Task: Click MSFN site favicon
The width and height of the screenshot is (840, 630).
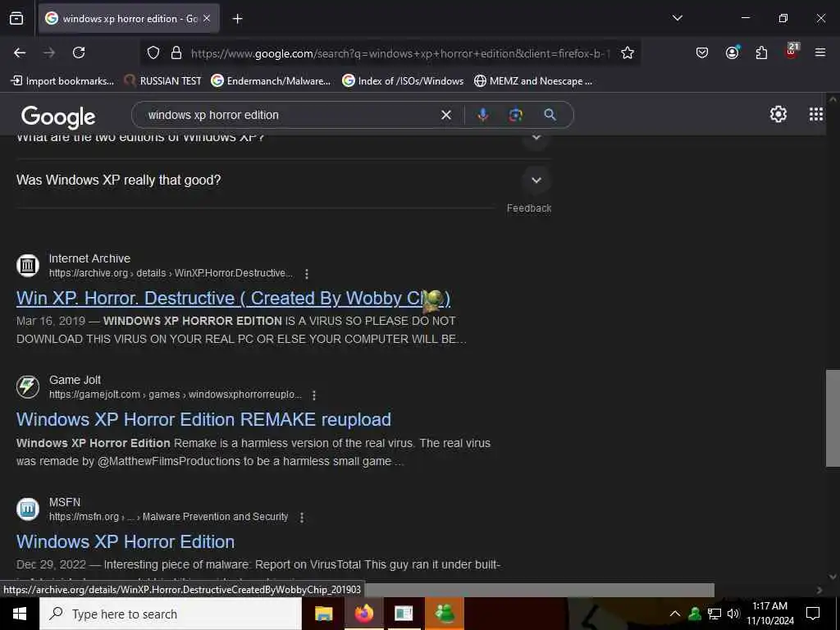Action: pos(28,509)
